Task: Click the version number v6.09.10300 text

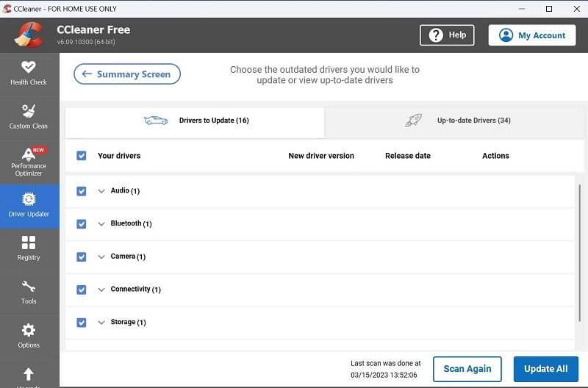Action: [86, 42]
